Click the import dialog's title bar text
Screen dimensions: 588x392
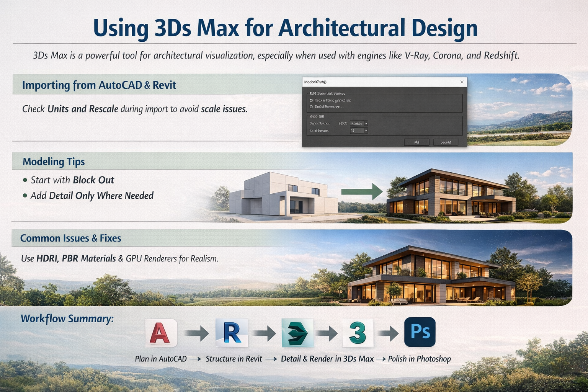pos(315,82)
